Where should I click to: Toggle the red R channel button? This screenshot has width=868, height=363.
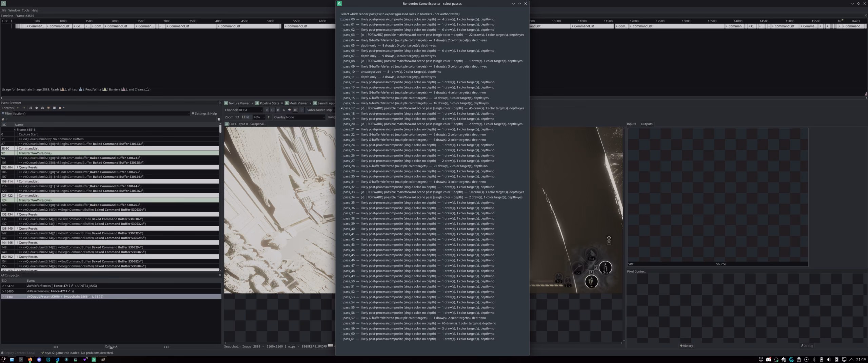click(267, 110)
